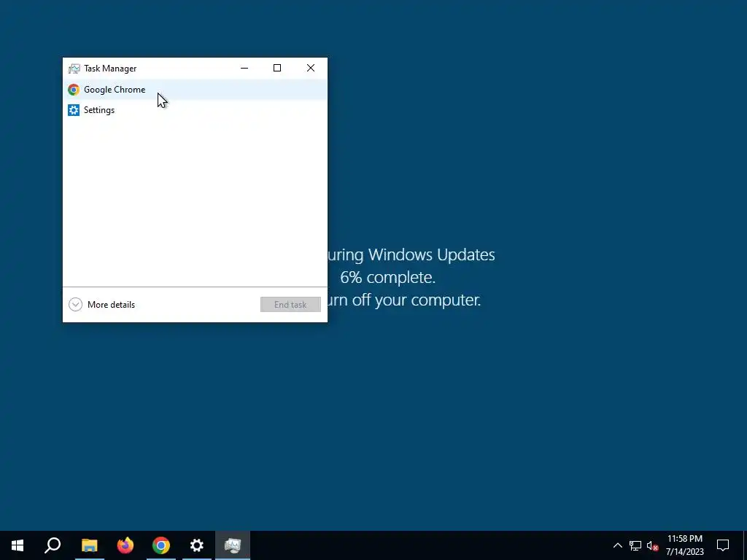Select Google Chrome in Task Manager list

[x=195, y=90]
